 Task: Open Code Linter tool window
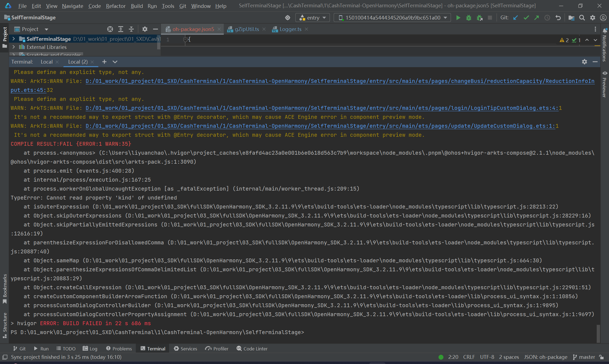252,349
